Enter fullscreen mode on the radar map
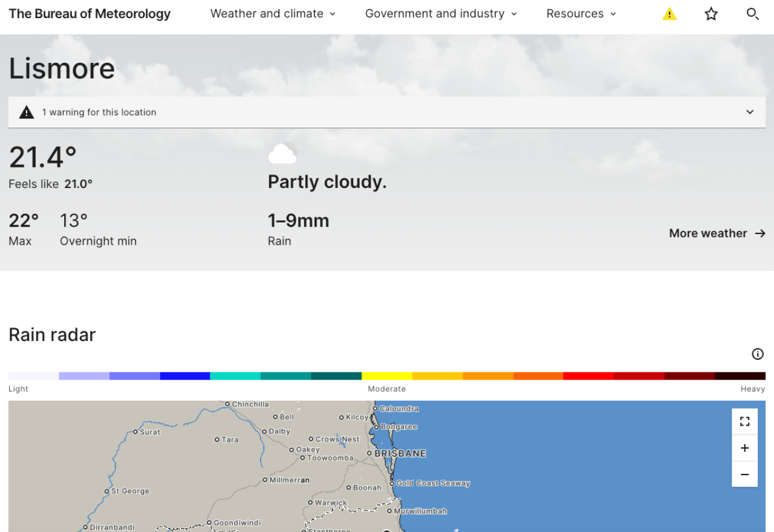This screenshot has height=532, width=774. click(x=744, y=421)
